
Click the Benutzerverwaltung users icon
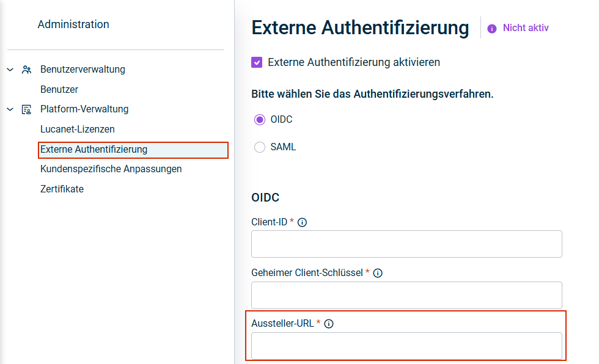click(26, 70)
